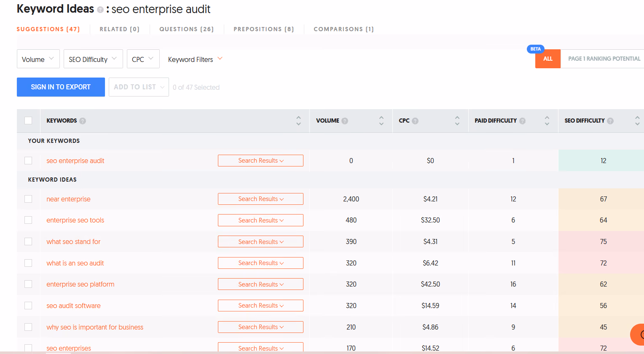Sort table by Keywords column arrows
Screen dimensions: 644x354
coord(298,121)
